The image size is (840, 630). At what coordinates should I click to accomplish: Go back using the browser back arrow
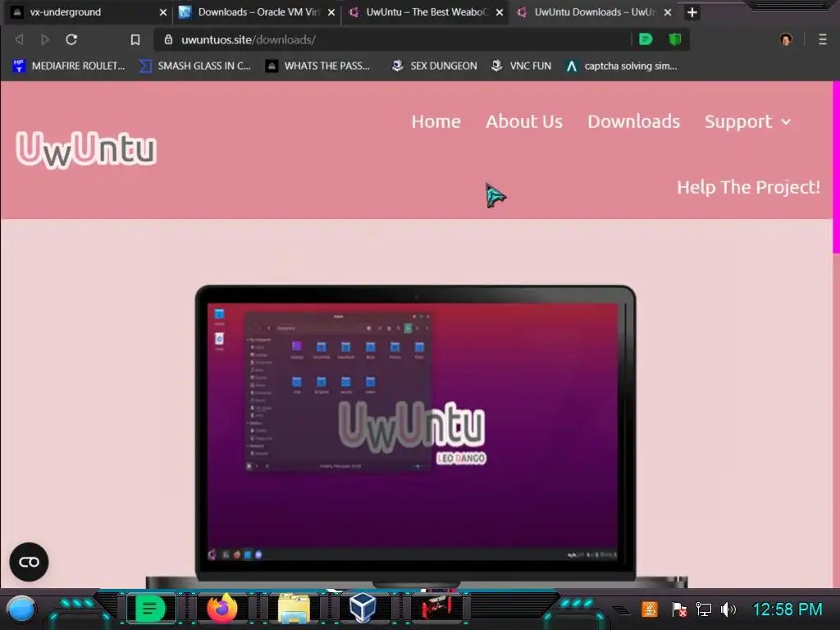(x=20, y=39)
